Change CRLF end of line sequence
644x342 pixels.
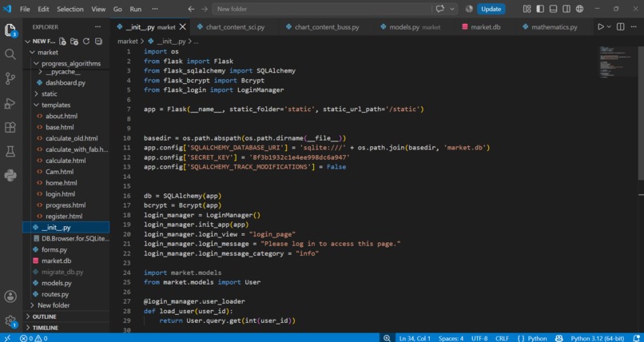(x=502, y=338)
